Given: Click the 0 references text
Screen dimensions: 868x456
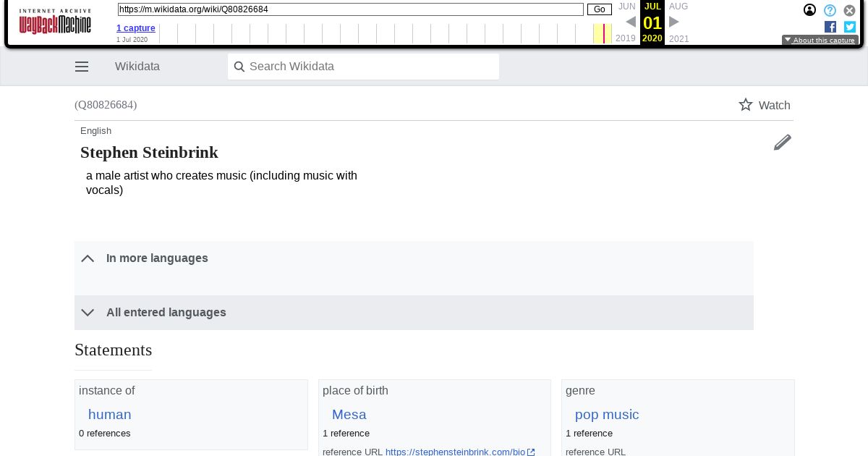Looking at the screenshot, I should 105,434.
